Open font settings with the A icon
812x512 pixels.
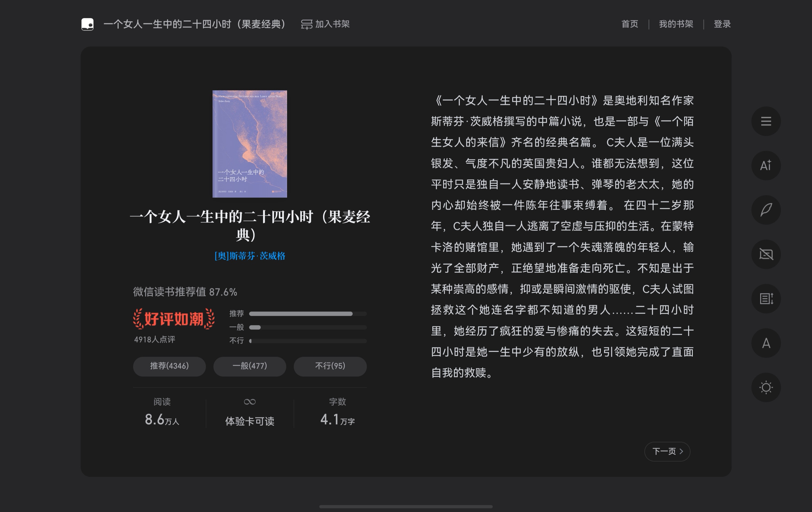pos(766,343)
